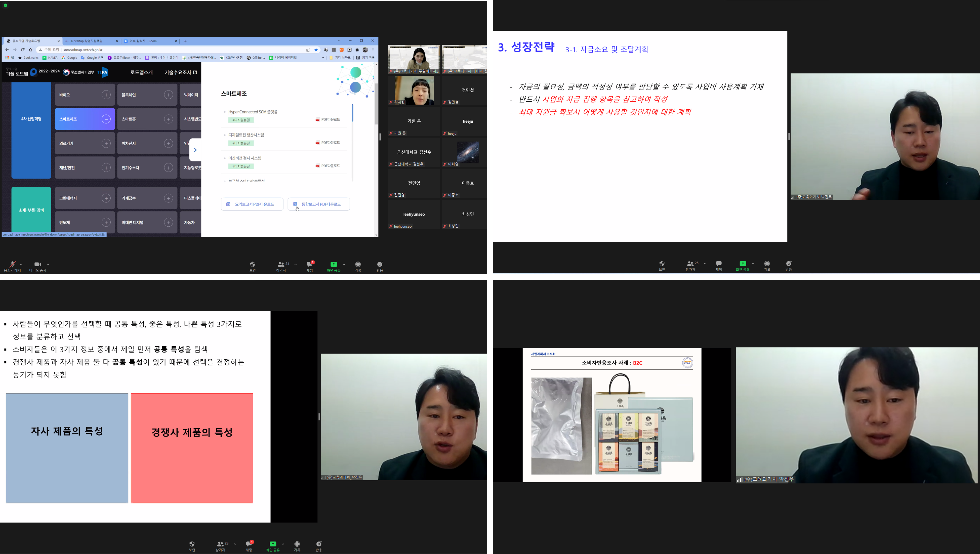Click green Share Screen in browser-sharing Zoom window
Screen dimensions: 980x554
[x=333, y=266]
